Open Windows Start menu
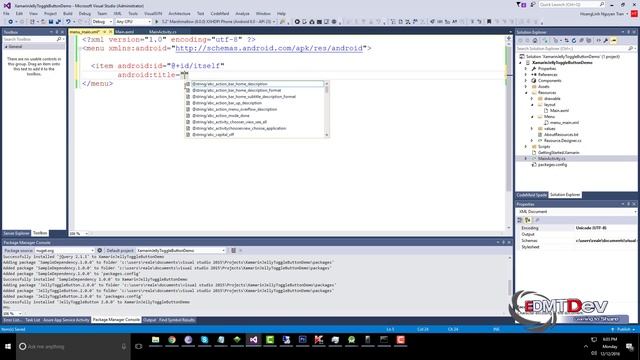This screenshot has width=640, height=360. pyautogui.click(x=8, y=347)
